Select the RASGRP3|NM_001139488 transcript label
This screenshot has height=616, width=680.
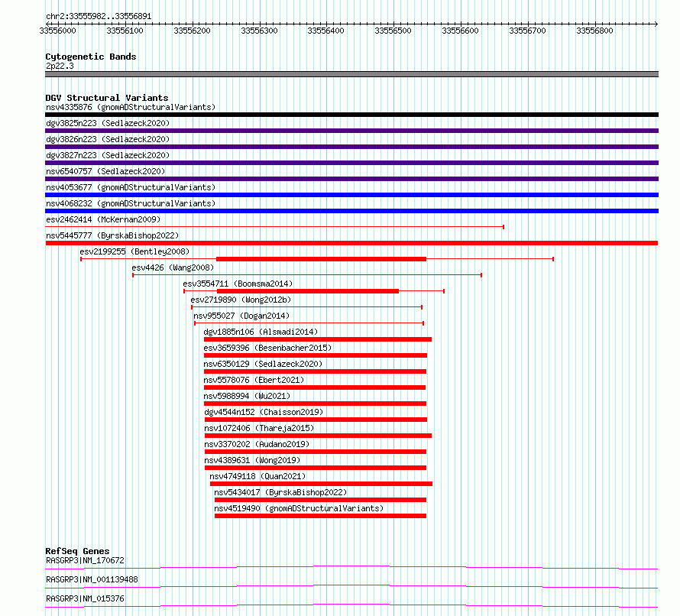pyautogui.click(x=92, y=579)
